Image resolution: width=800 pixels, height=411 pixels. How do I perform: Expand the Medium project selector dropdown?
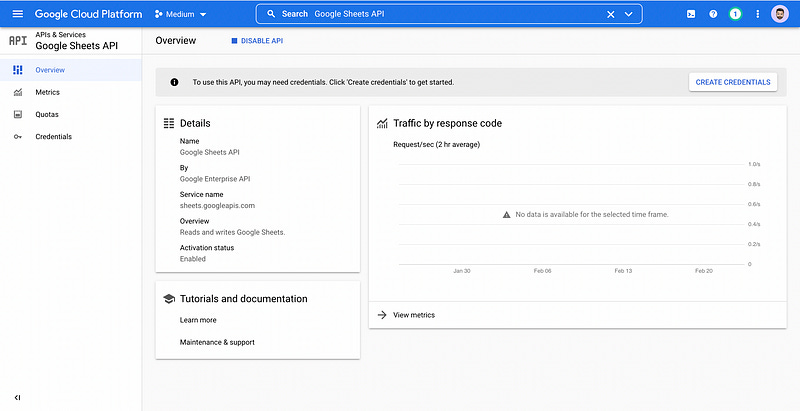[181, 15]
